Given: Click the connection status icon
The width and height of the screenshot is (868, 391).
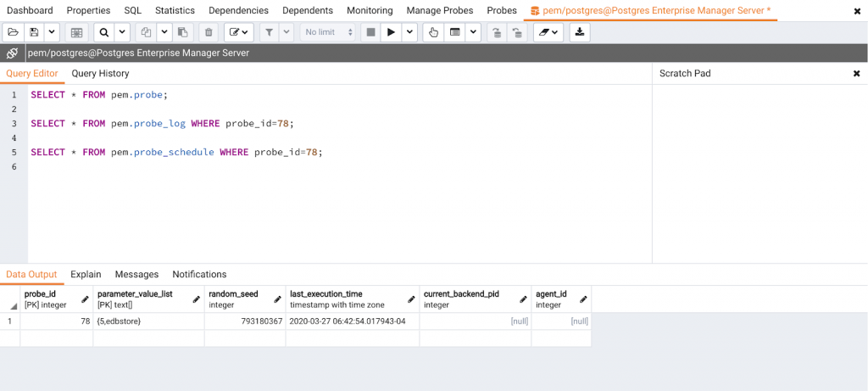Looking at the screenshot, I should click(13, 53).
